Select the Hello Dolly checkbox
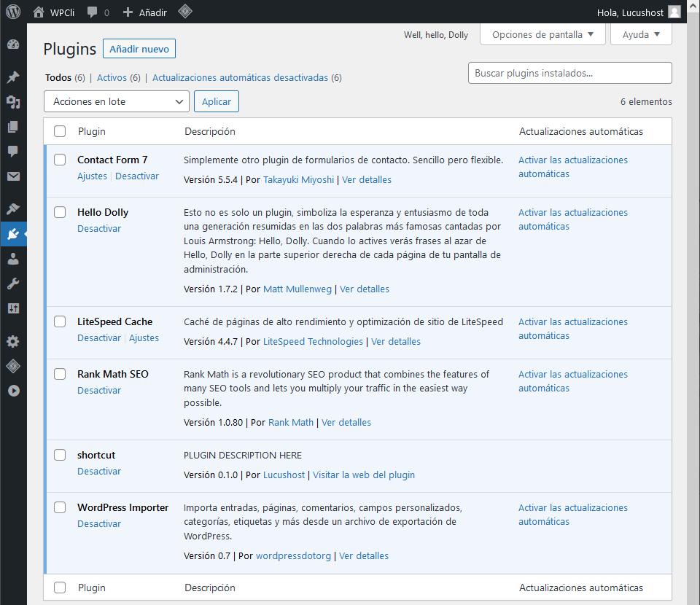This screenshot has height=605, width=700. click(60, 212)
